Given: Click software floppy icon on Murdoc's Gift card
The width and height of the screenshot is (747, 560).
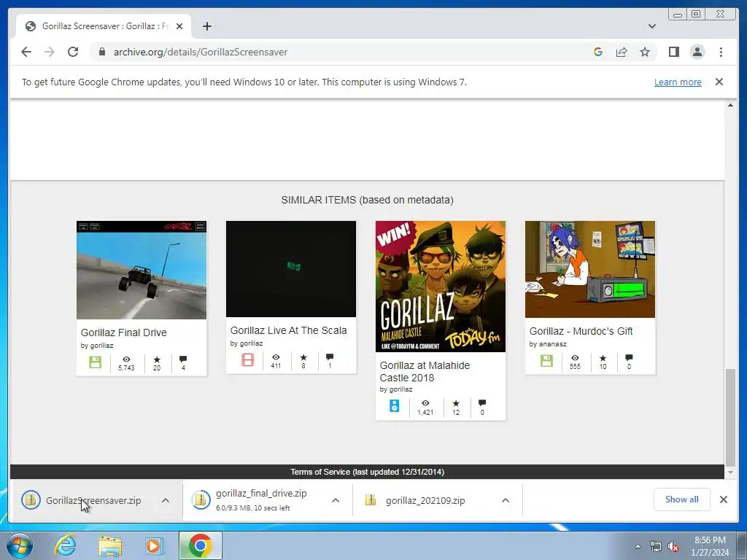Looking at the screenshot, I should point(546,361).
